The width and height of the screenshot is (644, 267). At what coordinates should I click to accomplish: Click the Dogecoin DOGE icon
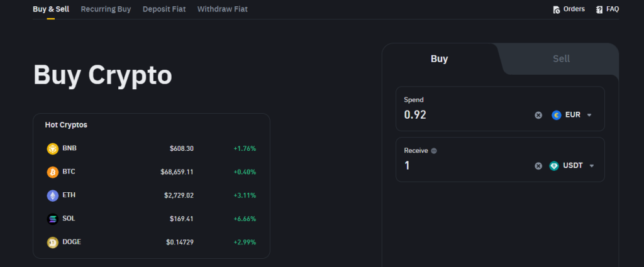click(52, 242)
